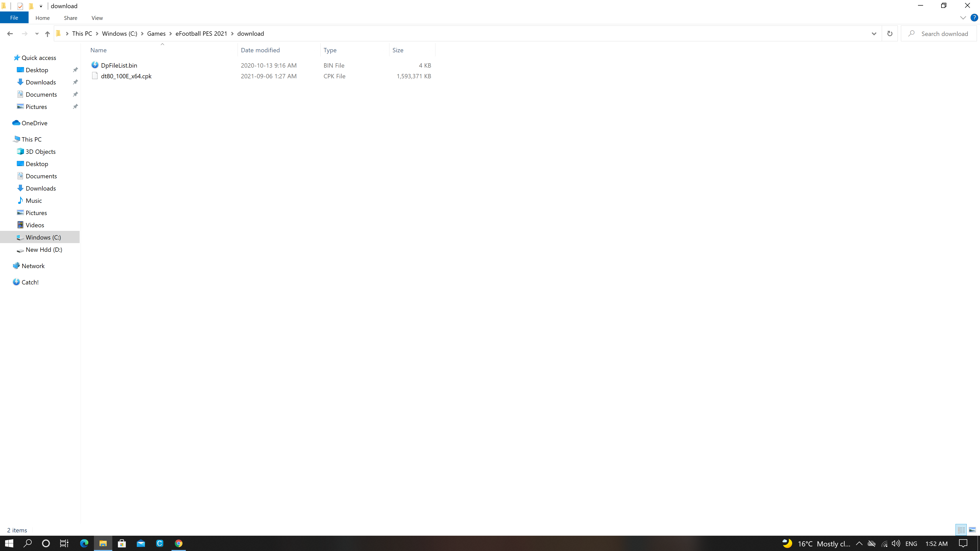Screen dimensions: 980x551
Task: Switch to Details view layout icon
Action: coord(961,530)
